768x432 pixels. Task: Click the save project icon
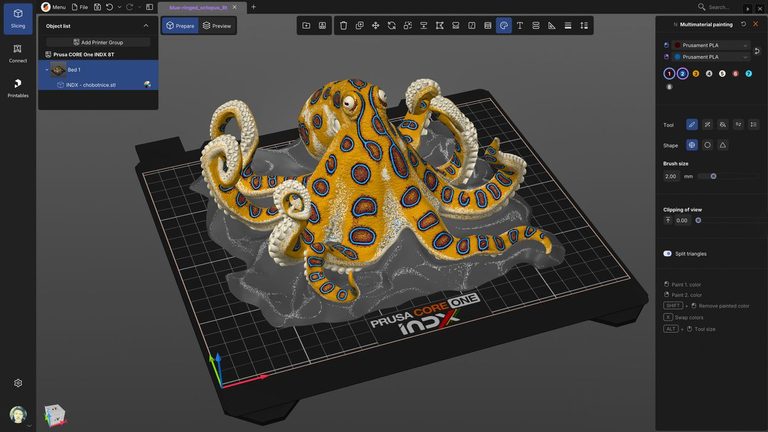pyautogui.click(x=97, y=7)
